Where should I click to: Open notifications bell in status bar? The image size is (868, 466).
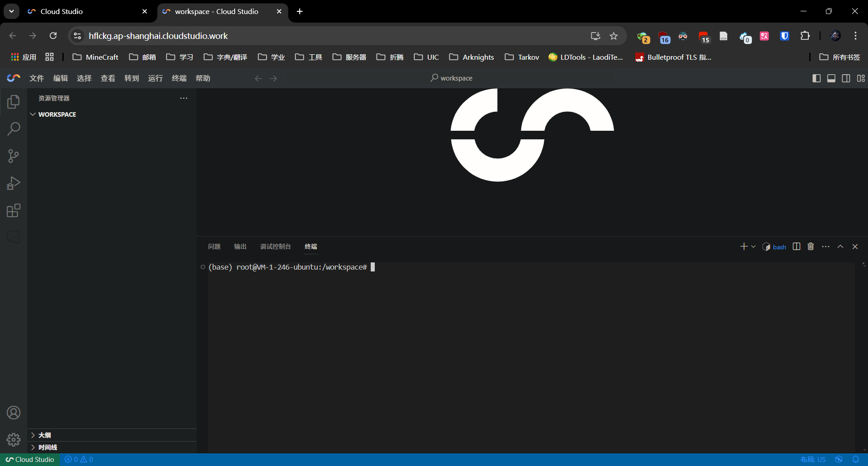pyautogui.click(x=855, y=459)
